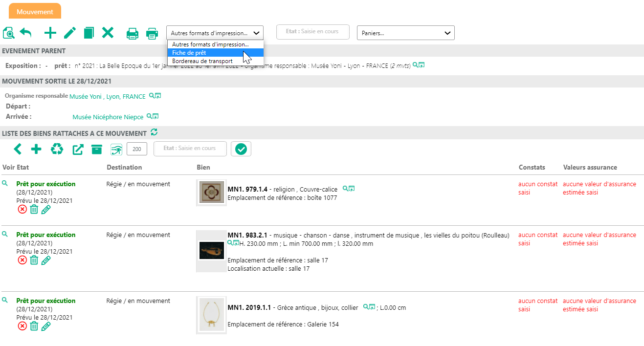Cancel first item with red circled X
This screenshot has width=644, height=346.
coord(22,209)
